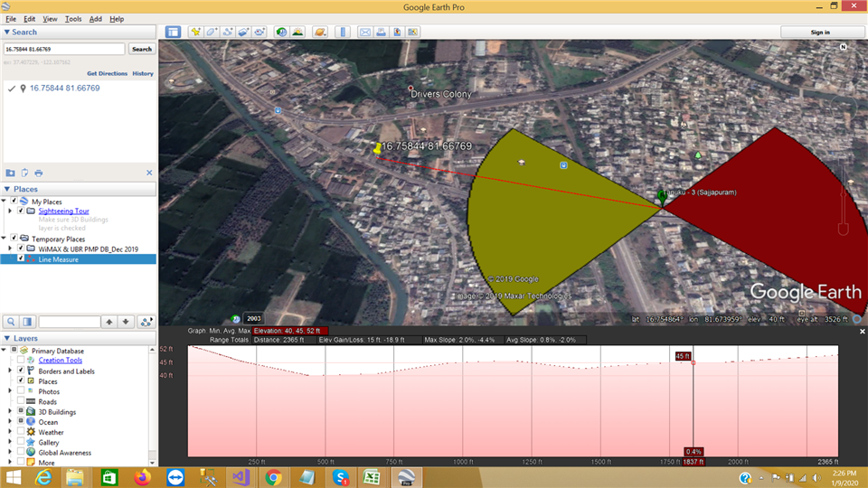Open the View menu

pos(50,18)
